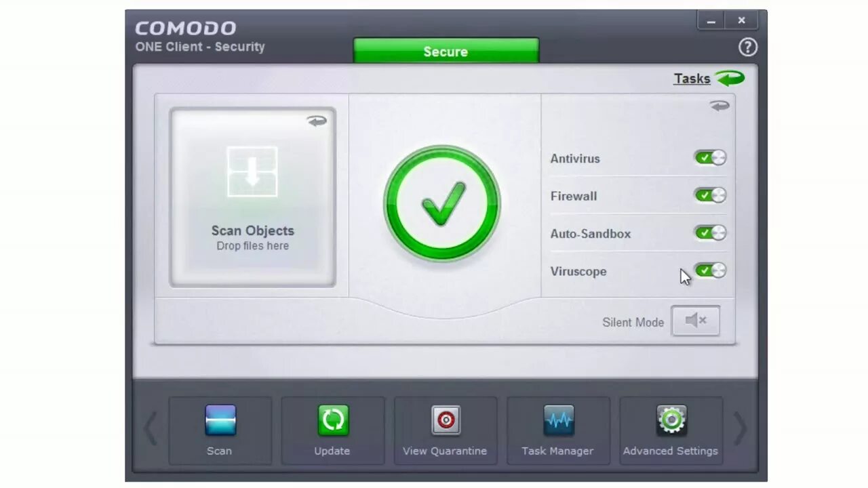Screen dimensions: 868x488
Task: Click the Antivirus label
Action: [x=575, y=159]
